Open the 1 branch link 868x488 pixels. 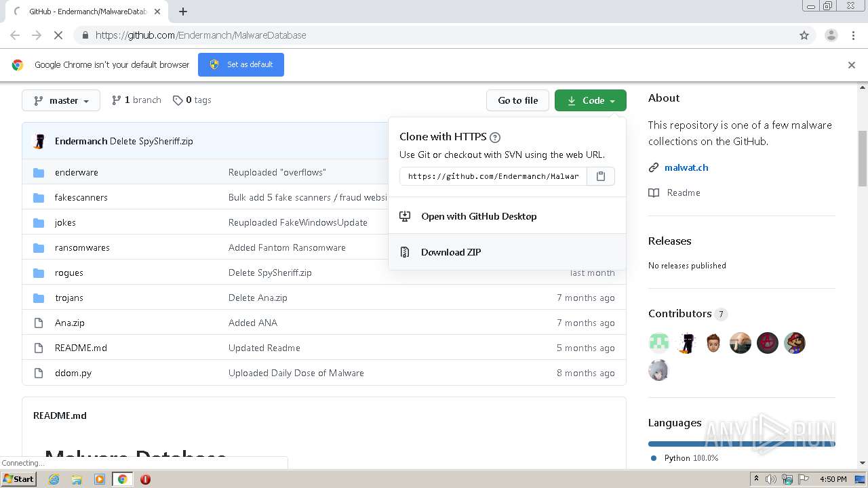tap(136, 100)
